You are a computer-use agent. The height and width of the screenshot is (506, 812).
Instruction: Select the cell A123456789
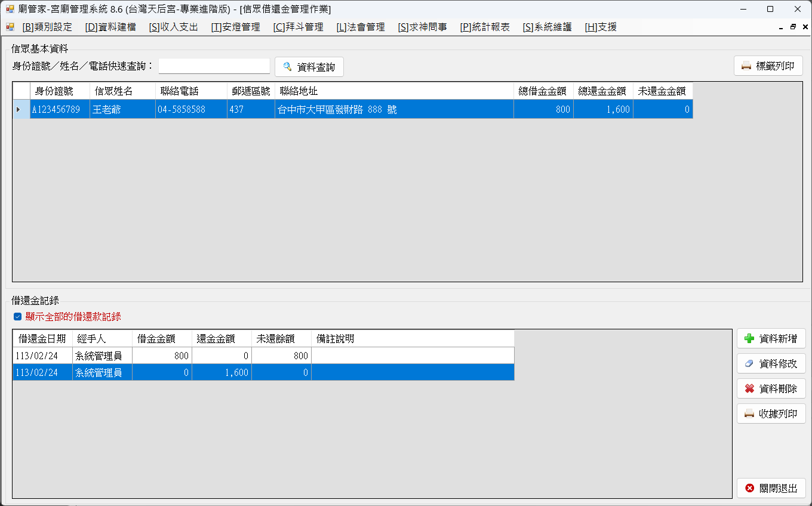pyautogui.click(x=60, y=109)
